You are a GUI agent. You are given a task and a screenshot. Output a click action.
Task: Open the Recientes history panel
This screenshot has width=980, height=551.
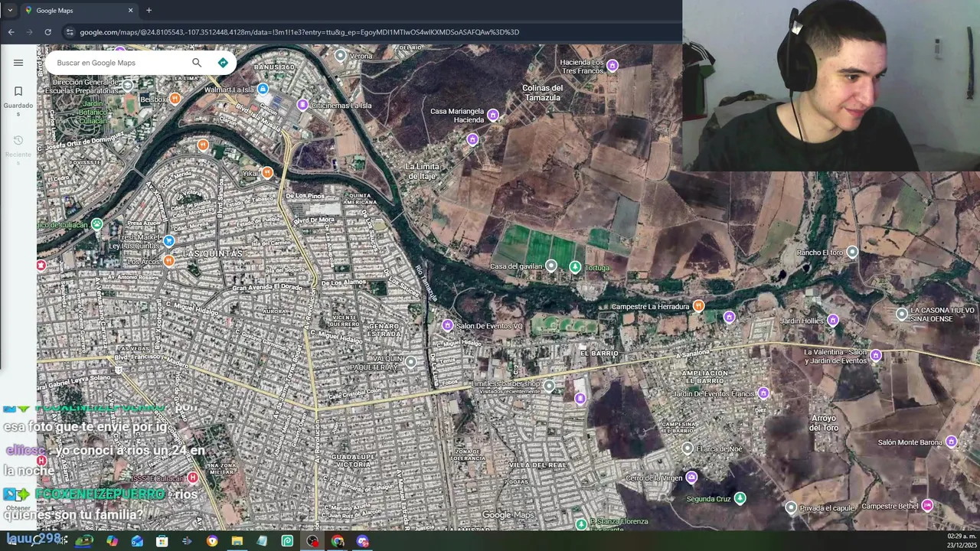tap(18, 149)
